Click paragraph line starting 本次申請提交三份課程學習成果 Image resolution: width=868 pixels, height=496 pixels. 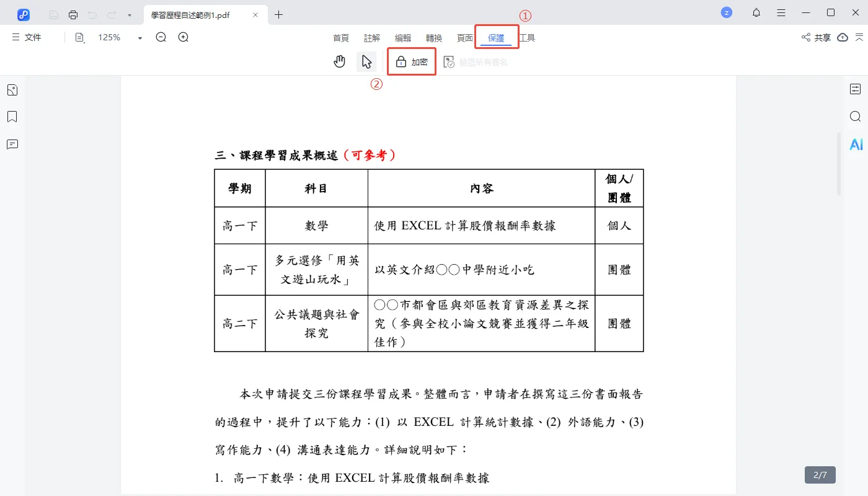441,394
